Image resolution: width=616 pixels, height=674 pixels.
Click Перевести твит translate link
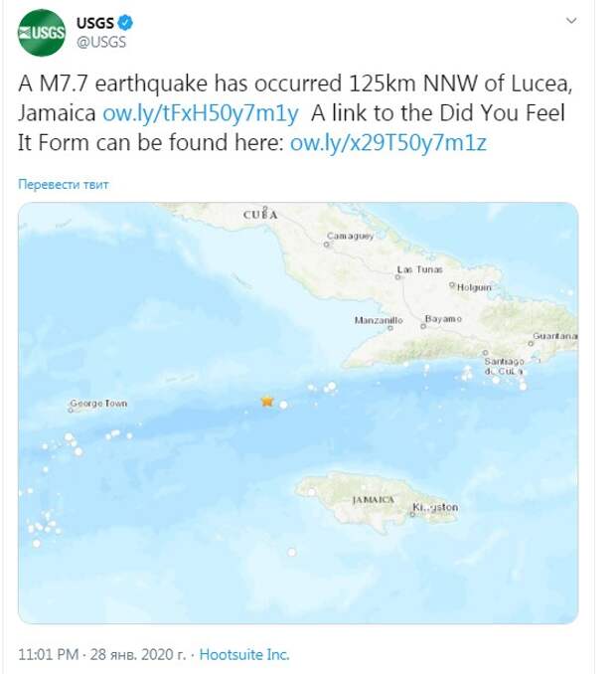click(x=64, y=184)
